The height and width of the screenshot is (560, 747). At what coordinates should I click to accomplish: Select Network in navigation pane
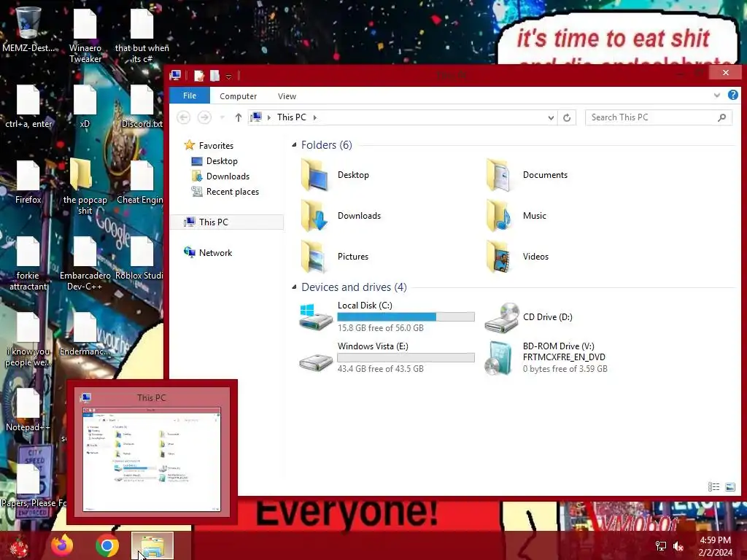tap(208, 252)
